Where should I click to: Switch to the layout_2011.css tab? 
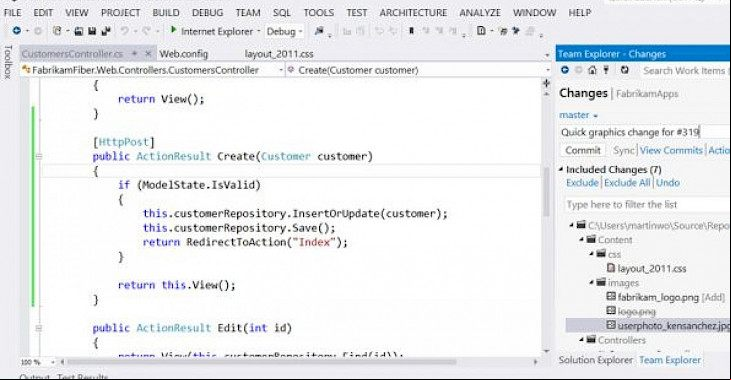click(x=279, y=54)
